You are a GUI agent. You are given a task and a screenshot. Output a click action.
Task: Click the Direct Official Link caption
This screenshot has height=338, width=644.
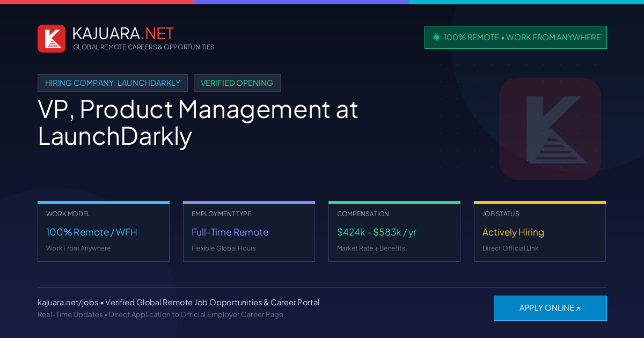click(x=510, y=248)
